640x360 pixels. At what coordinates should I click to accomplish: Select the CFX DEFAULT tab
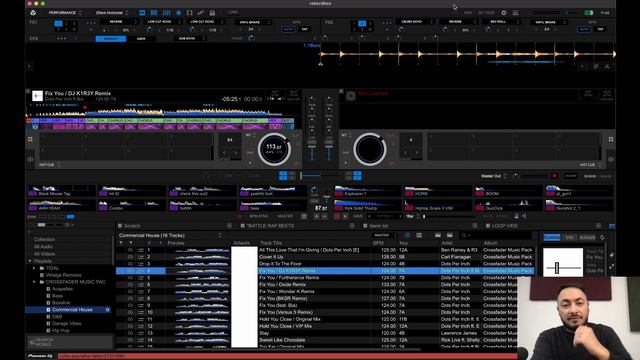coord(111,38)
